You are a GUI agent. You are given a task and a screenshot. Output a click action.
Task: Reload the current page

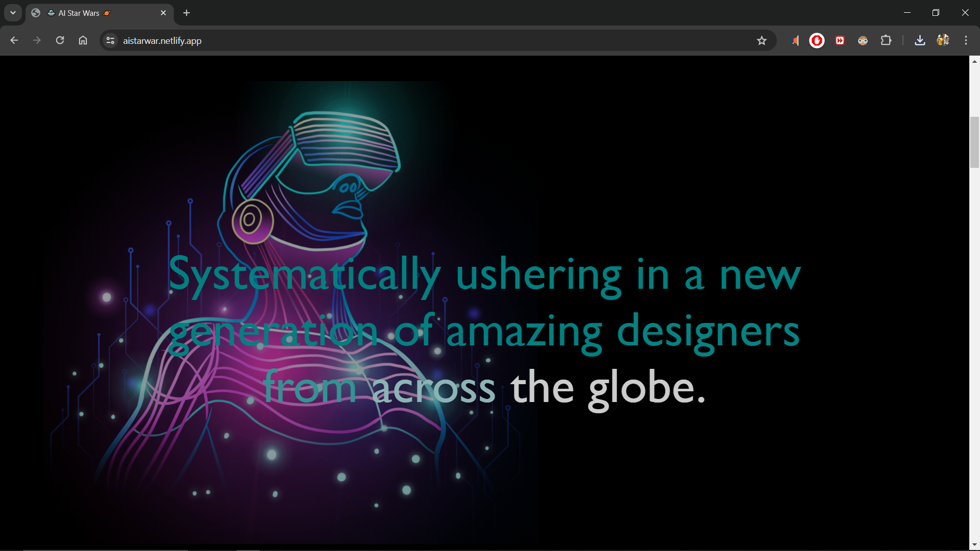60,40
